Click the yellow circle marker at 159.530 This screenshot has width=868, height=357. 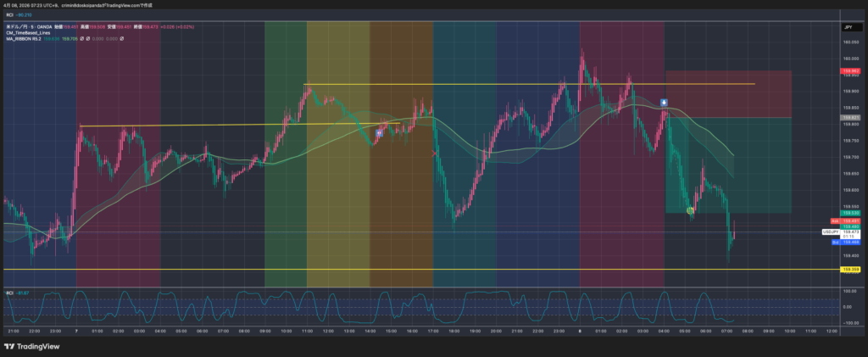(690, 209)
